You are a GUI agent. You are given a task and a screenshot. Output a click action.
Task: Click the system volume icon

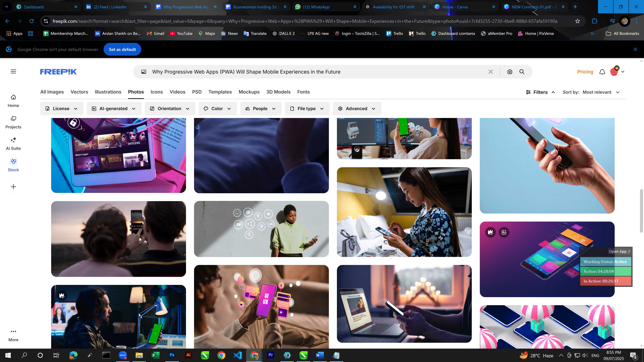[x=585, y=355]
